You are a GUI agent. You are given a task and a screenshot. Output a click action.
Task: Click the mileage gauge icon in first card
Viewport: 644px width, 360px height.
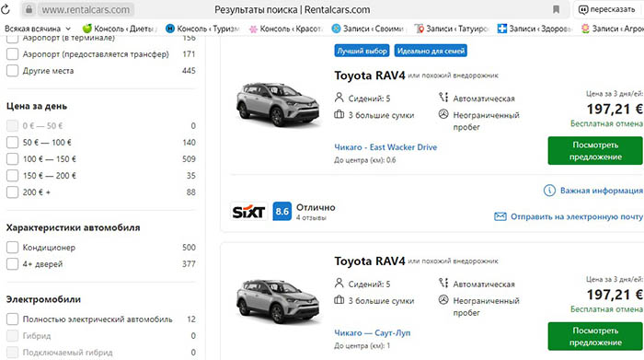pyautogui.click(x=443, y=114)
